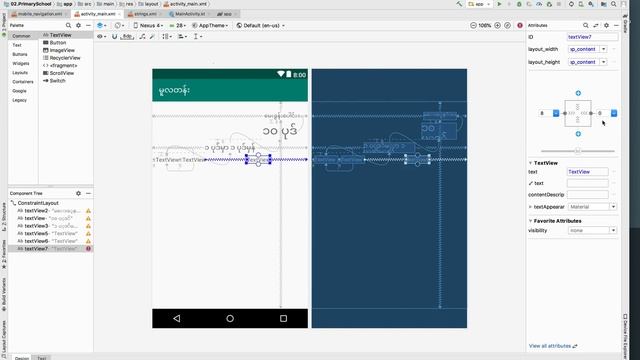
Task: Click the Debug app bug icon
Action: point(519,4)
